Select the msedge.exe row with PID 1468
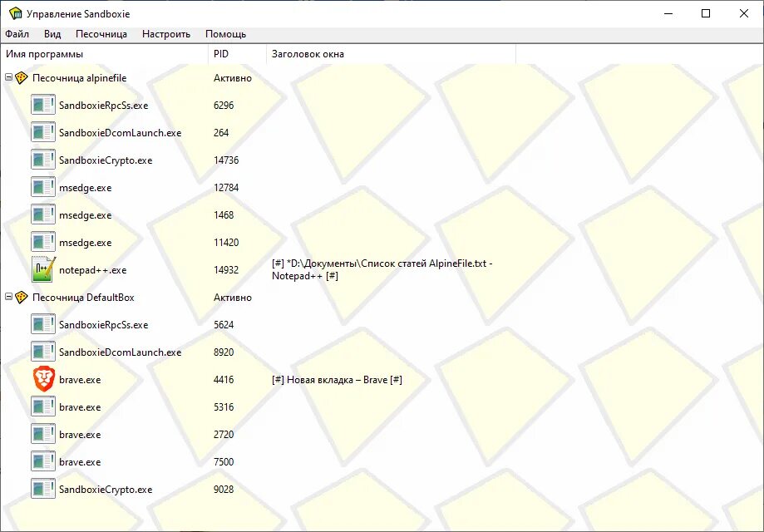 [x=86, y=214]
